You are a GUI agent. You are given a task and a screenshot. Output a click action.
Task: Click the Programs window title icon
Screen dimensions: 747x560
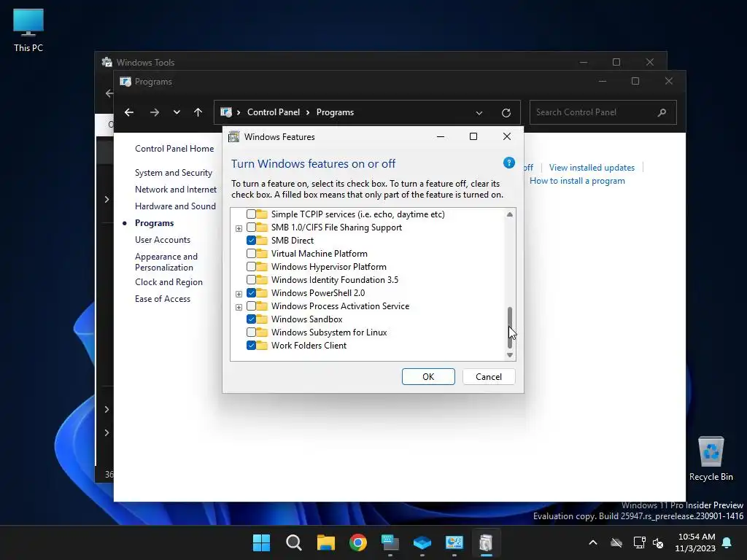click(x=125, y=82)
